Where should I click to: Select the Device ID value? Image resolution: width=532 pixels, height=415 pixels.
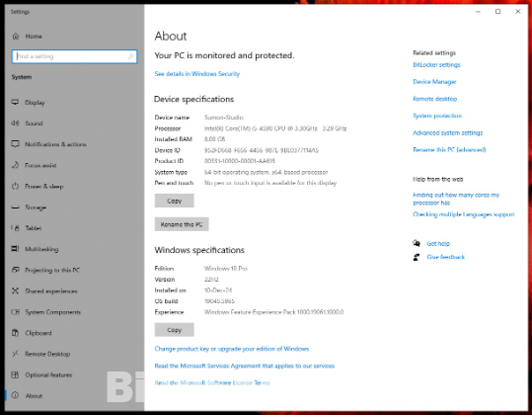click(x=262, y=150)
